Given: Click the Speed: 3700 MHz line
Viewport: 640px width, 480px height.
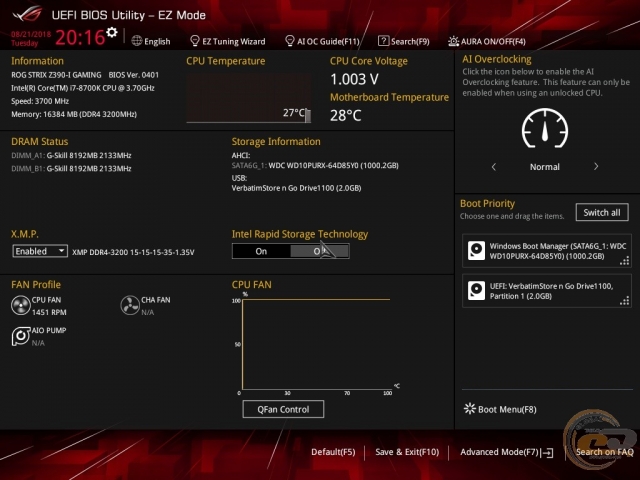Looking at the screenshot, I should tap(40, 101).
